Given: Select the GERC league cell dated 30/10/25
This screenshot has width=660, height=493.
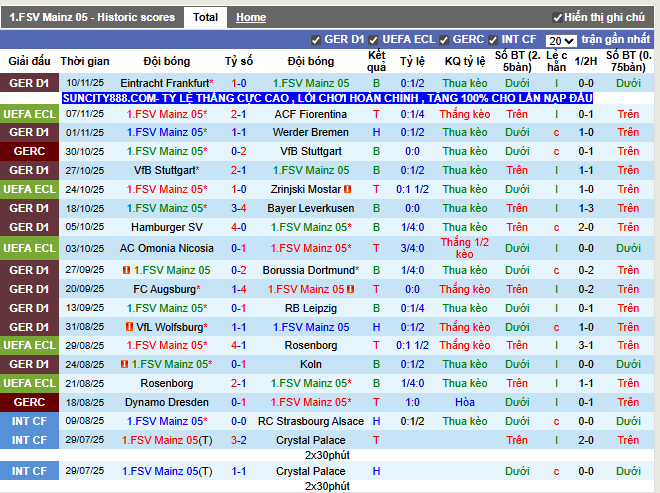Looking at the screenshot, I should point(29,151).
